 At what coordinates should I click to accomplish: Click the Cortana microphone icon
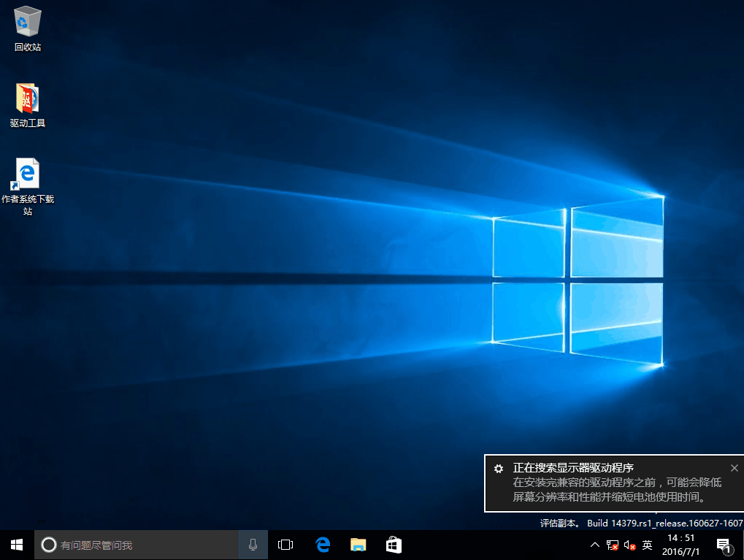[x=253, y=545]
